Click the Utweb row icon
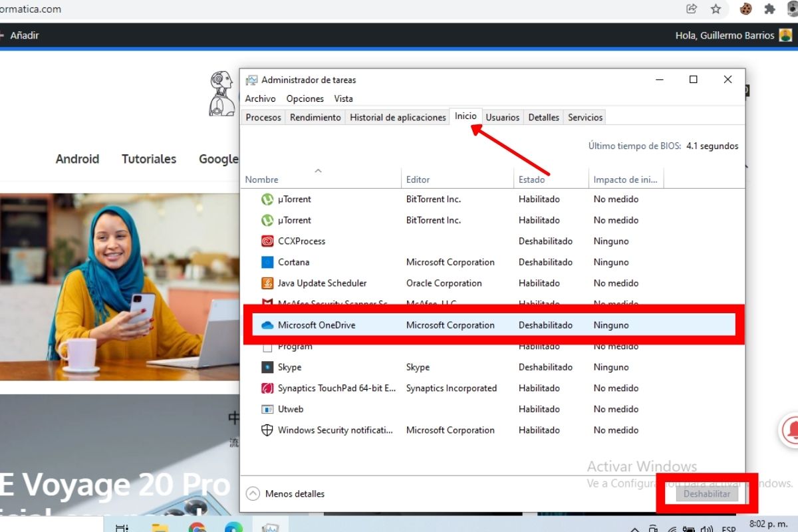The height and width of the screenshot is (532, 798). [267, 409]
